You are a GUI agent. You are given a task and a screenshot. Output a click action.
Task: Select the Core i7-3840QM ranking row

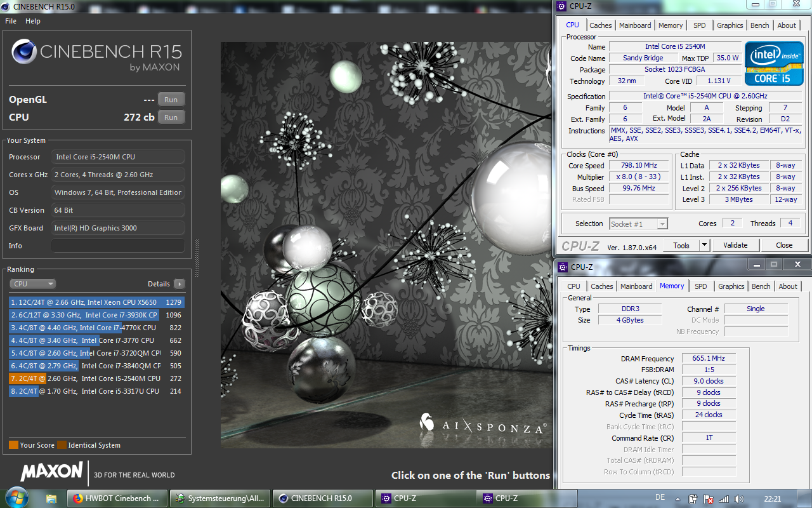pyautogui.click(x=96, y=366)
